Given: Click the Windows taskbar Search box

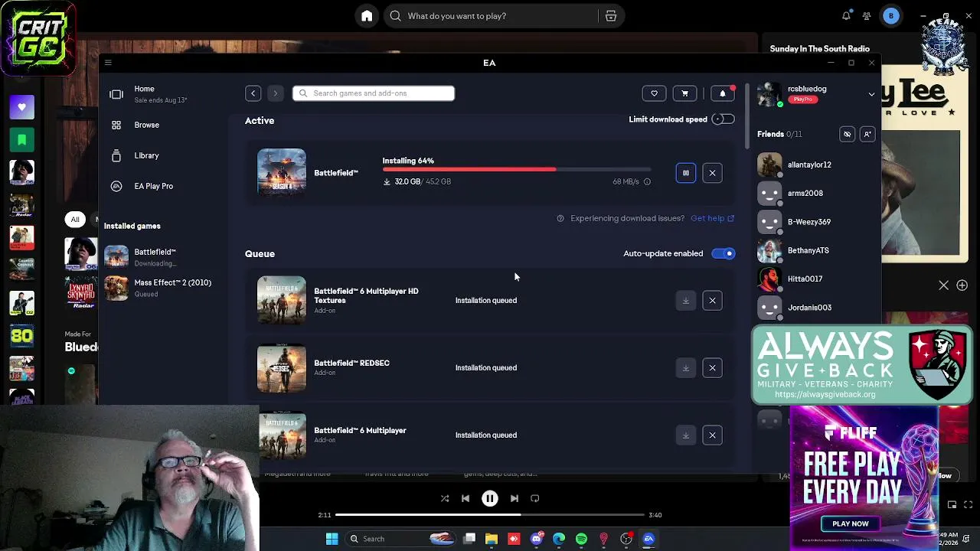Looking at the screenshot, I should (x=402, y=539).
